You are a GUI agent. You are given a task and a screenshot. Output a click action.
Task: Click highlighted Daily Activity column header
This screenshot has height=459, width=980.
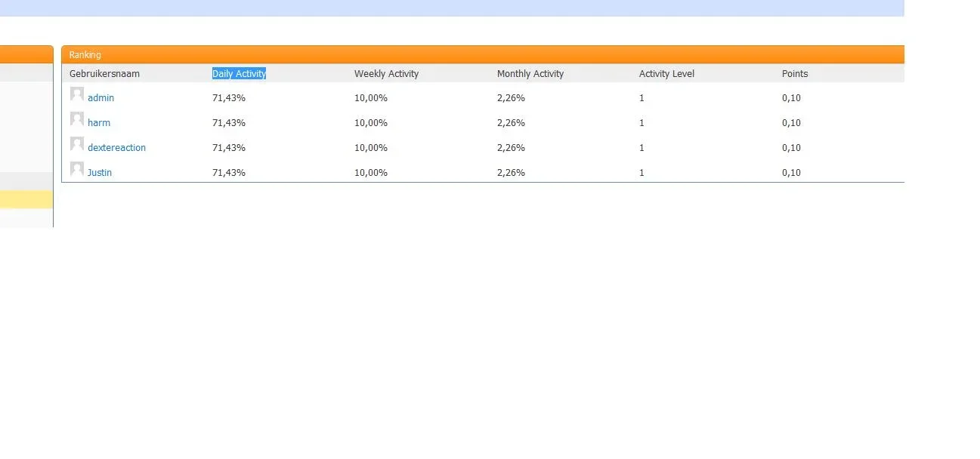point(239,74)
